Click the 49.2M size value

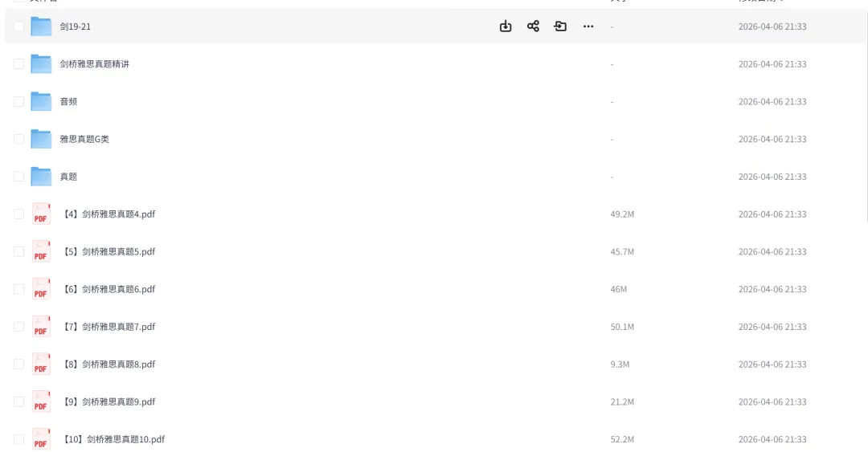(x=622, y=214)
